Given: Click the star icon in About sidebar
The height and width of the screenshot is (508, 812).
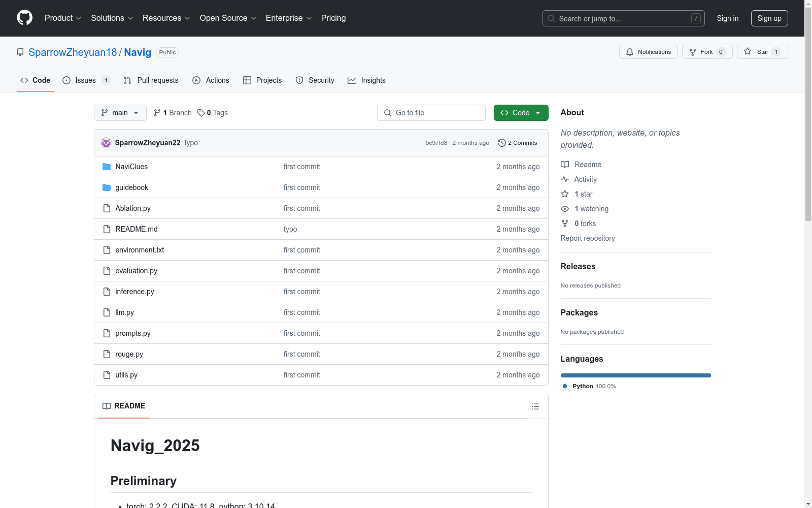Looking at the screenshot, I should 565,194.
